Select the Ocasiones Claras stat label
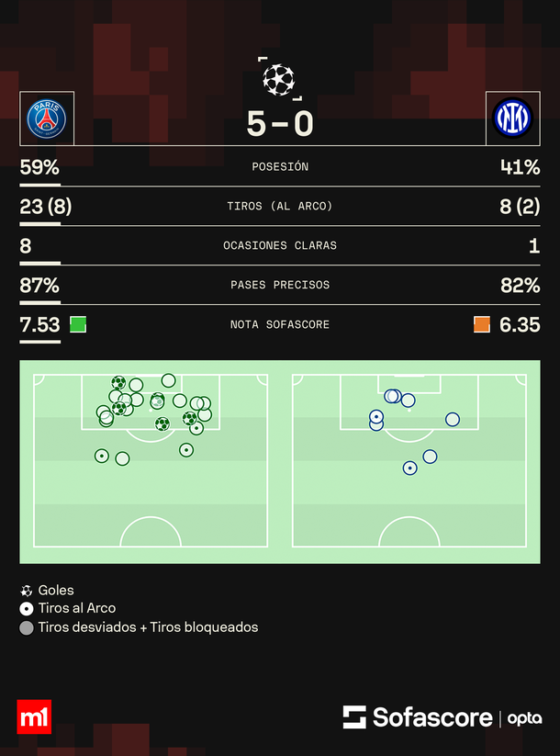This screenshot has width=560, height=756. pos(280,246)
